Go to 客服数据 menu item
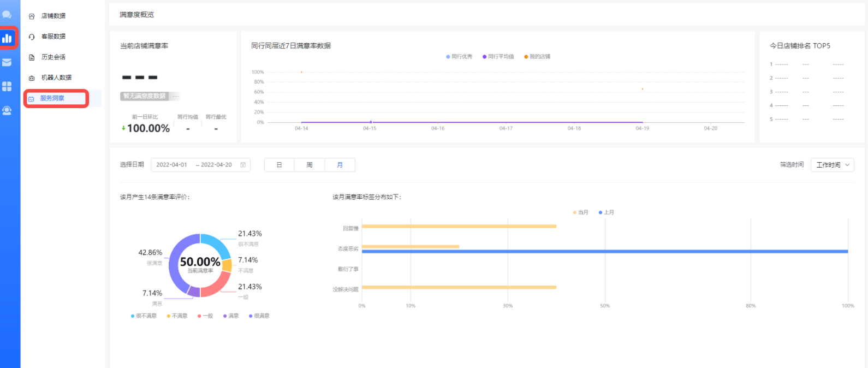868x368 pixels. point(53,37)
